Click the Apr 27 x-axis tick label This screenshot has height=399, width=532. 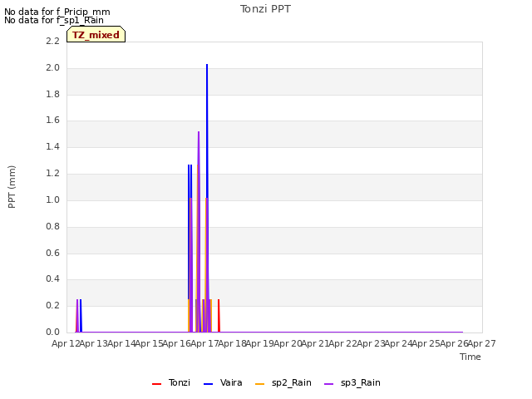pos(482,343)
